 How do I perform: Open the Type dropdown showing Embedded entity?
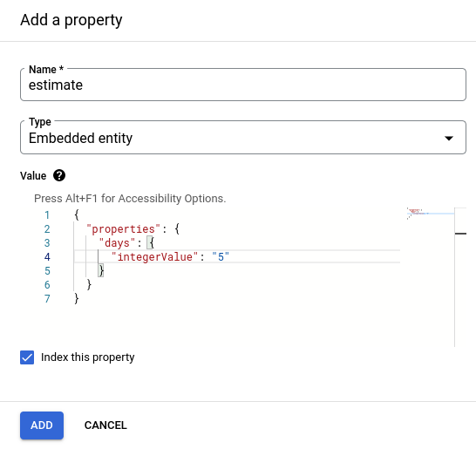pyautogui.click(x=243, y=138)
